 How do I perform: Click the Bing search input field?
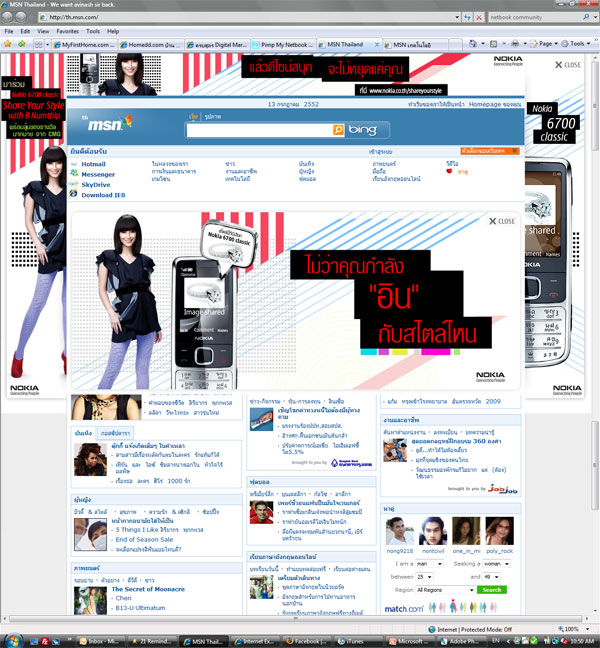point(260,130)
